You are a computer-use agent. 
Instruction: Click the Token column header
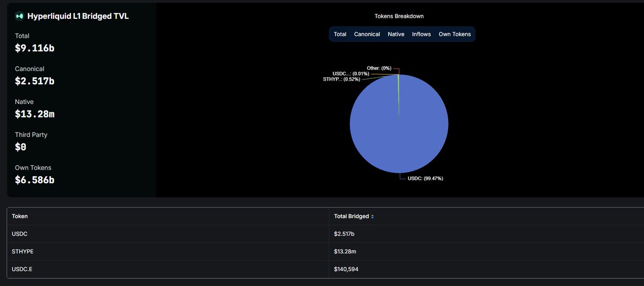tap(20, 216)
